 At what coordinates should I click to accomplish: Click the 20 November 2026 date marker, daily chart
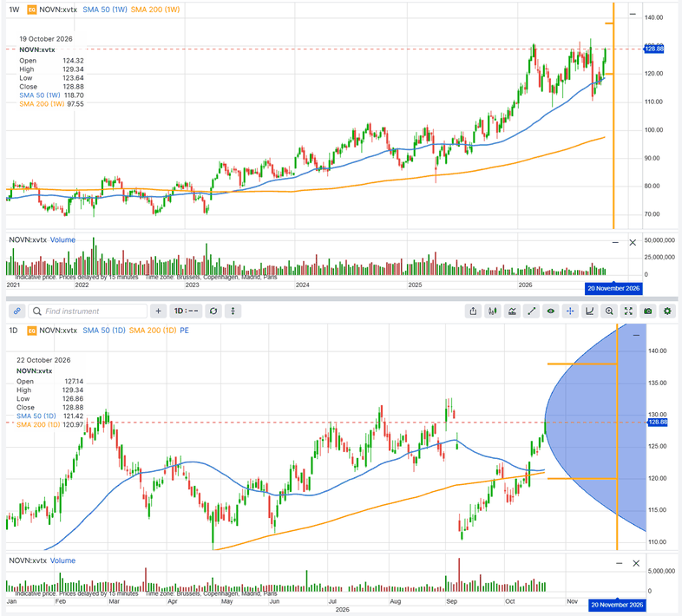tap(617, 605)
